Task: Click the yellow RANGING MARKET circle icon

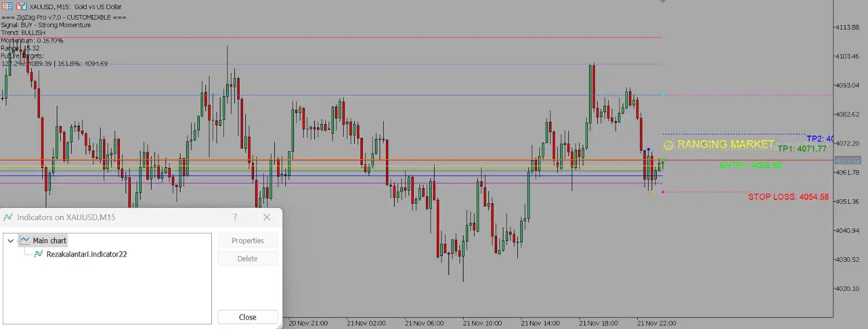Action: coord(668,145)
